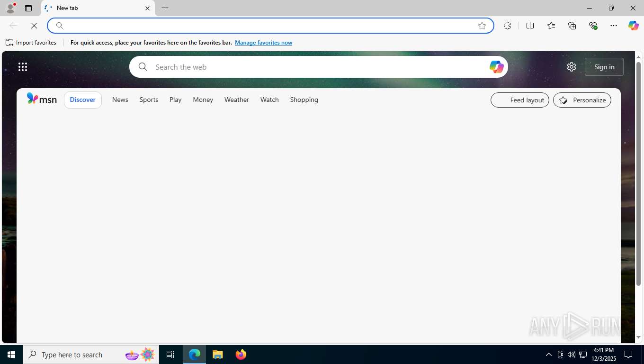Launch Firefox from the taskbar
This screenshot has height=364, width=644.
[x=241, y=355]
